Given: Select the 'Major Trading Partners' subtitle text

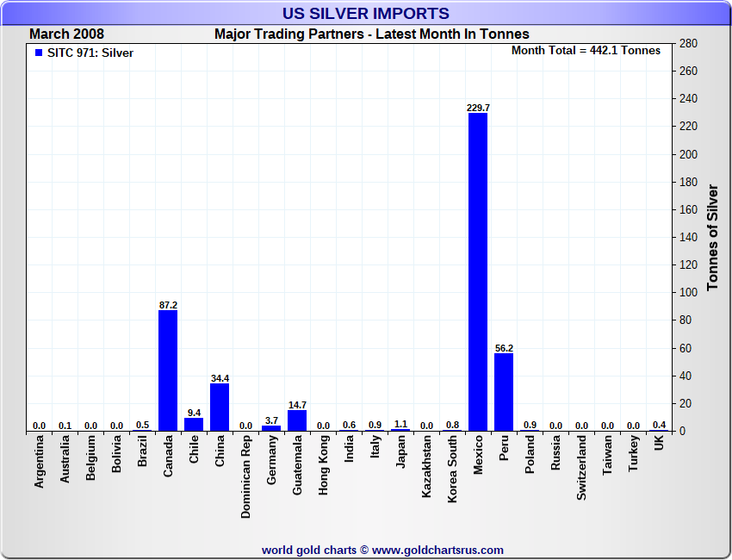Looking at the screenshot, I should pyautogui.click(x=371, y=34).
